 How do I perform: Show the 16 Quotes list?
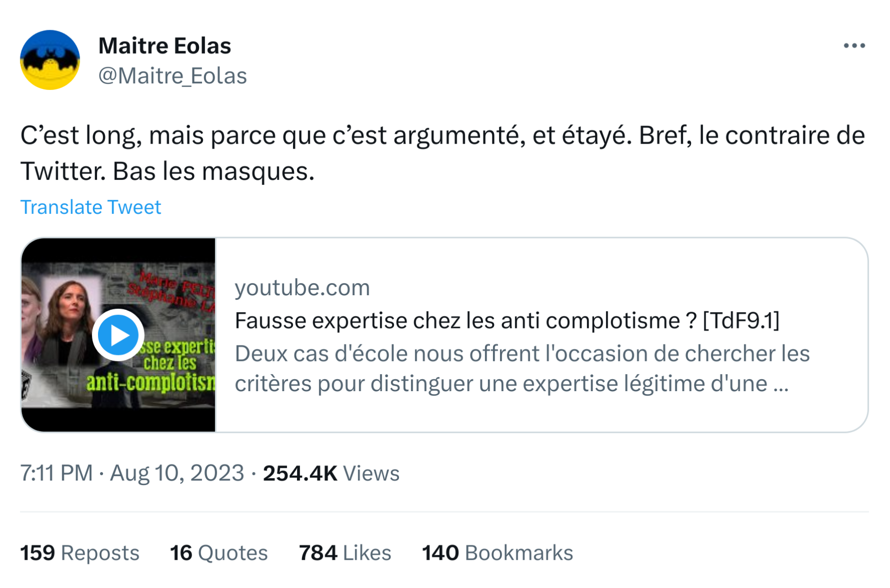click(219, 553)
